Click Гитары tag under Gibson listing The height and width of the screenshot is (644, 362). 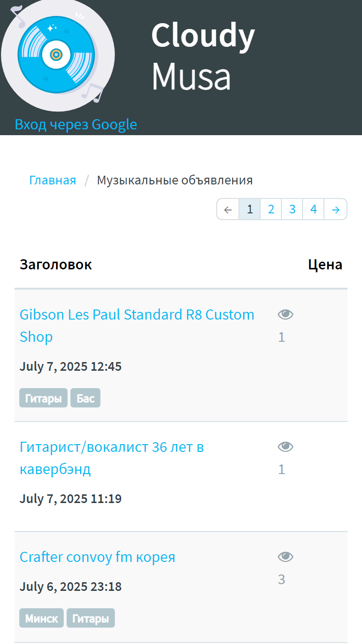(43, 398)
